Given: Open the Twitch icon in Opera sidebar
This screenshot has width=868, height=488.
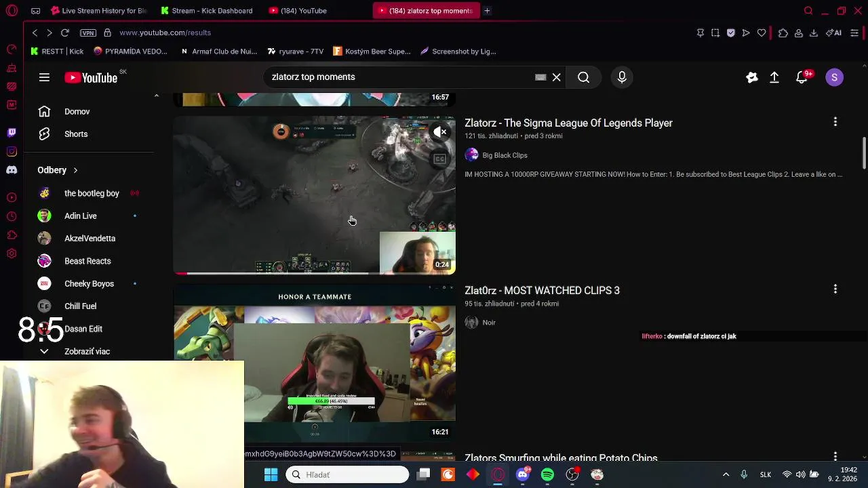Looking at the screenshot, I should 12,132.
